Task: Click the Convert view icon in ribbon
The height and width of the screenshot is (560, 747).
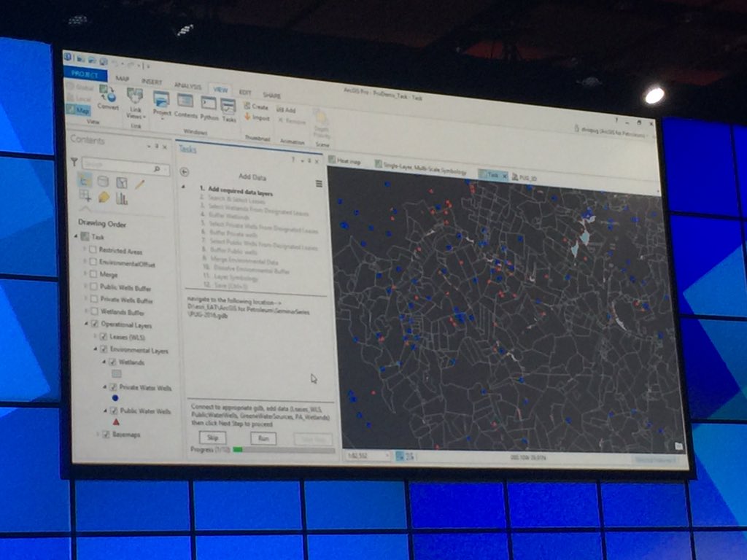Action: pos(108,93)
